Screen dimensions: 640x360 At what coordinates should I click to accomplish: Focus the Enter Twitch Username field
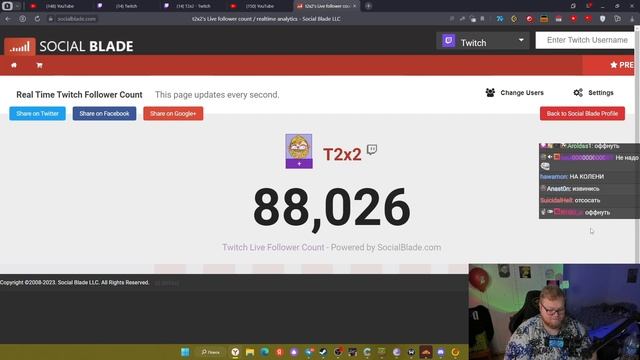(586, 40)
